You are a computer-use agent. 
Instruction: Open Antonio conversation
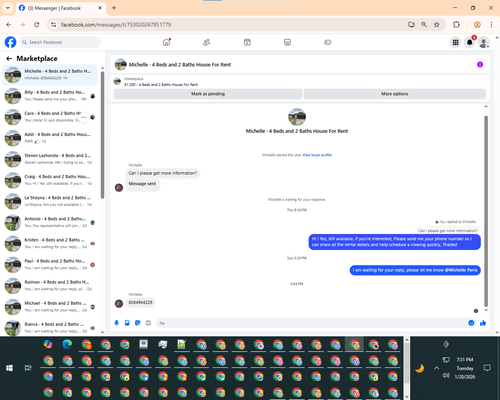click(50, 222)
